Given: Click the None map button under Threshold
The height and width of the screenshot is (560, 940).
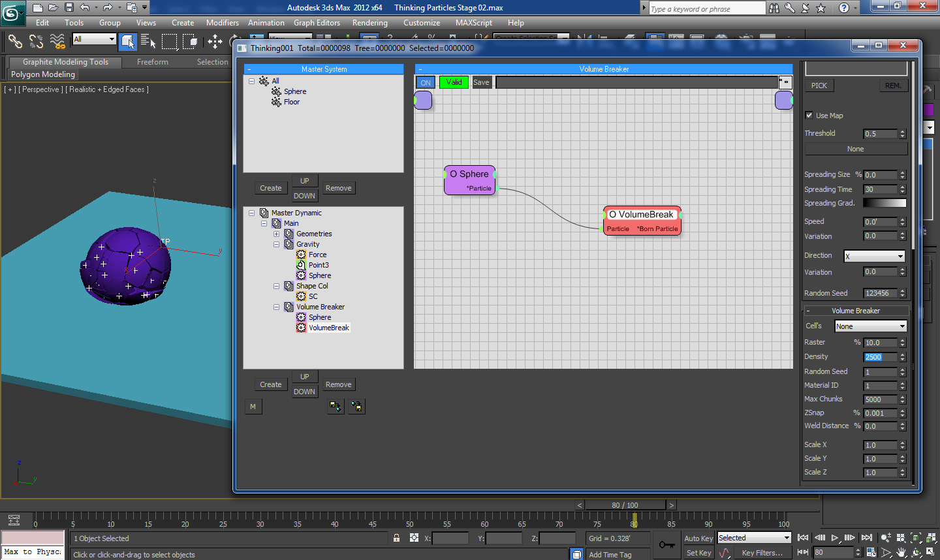Looking at the screenshot, I should (856, 149).
